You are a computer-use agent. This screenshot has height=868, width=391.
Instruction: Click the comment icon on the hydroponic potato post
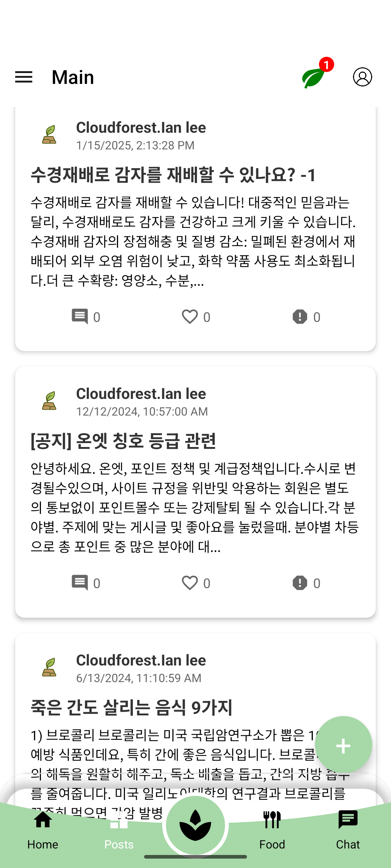pos(80,316)
